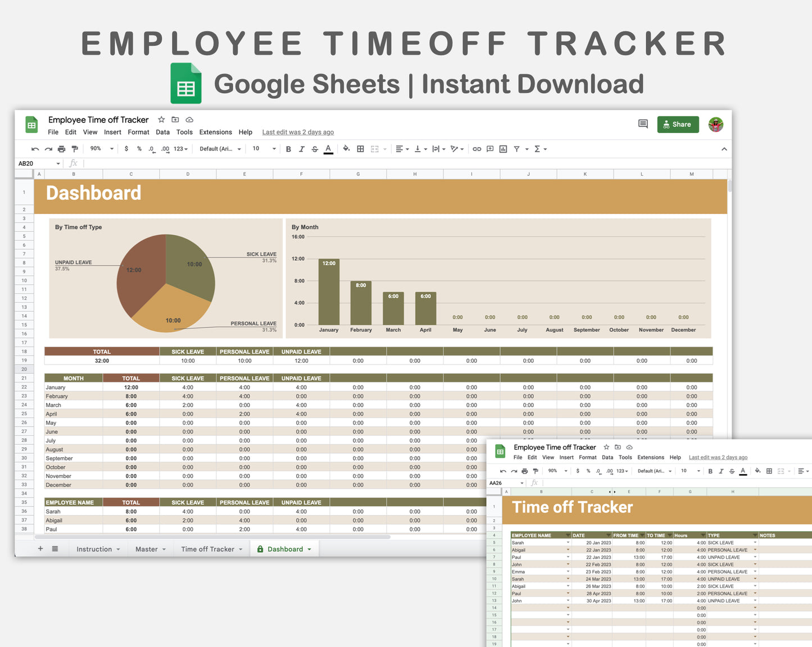Click the Share button

click(678, 124)
